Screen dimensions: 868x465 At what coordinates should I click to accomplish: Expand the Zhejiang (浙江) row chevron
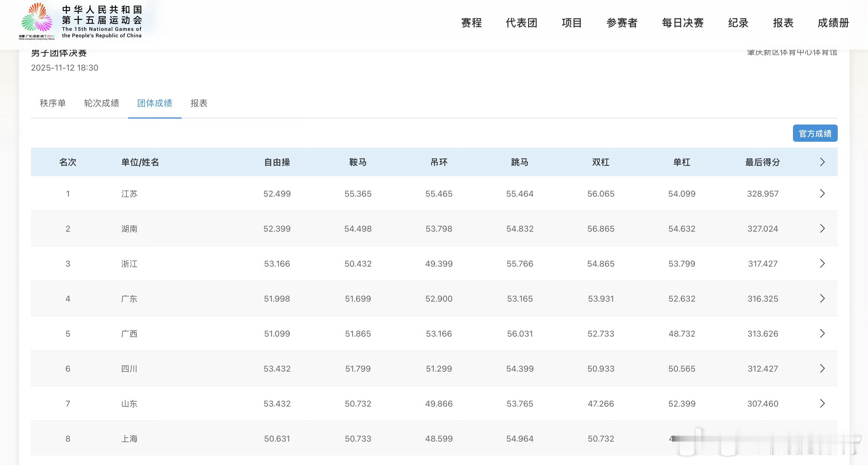(x=822, y=264)
